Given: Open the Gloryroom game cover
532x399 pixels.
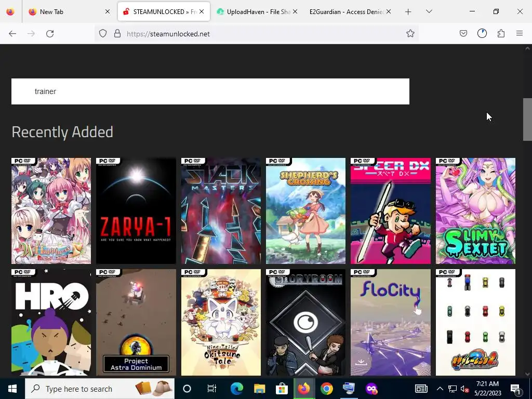Looking at the screenshot, I should pyautogui.click(x=305, y=322).
